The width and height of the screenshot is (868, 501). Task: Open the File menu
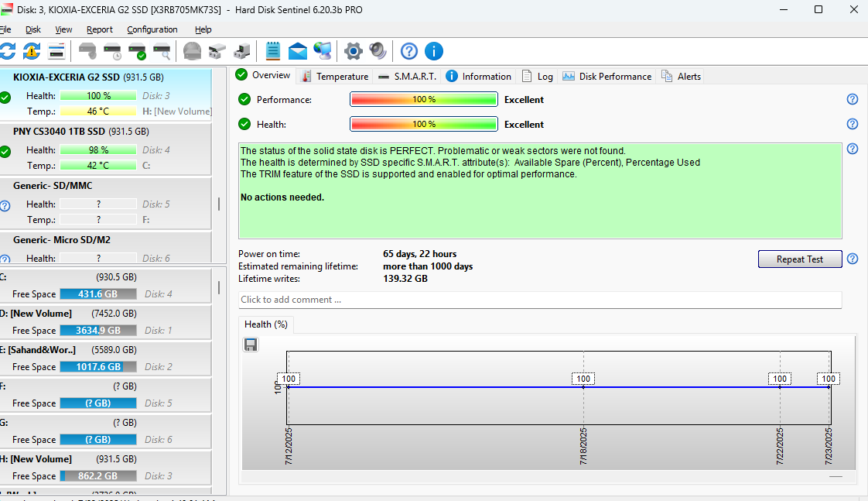pos(5,29)
